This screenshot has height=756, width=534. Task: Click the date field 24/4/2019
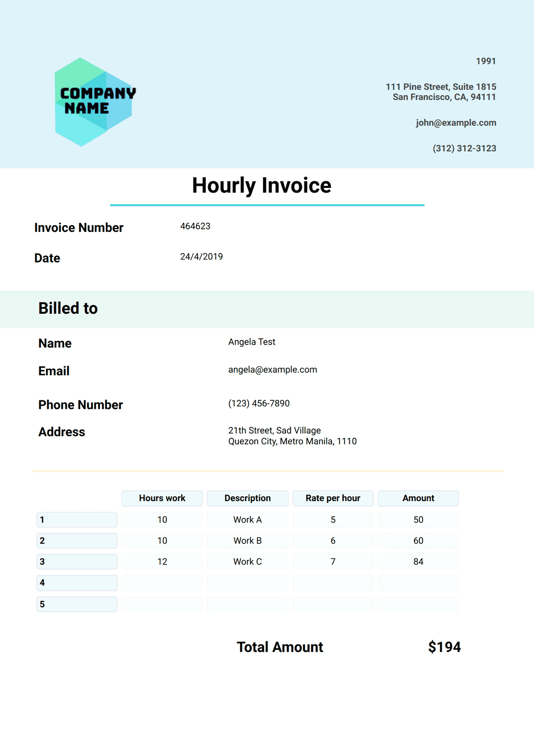[x=202, y=256]
